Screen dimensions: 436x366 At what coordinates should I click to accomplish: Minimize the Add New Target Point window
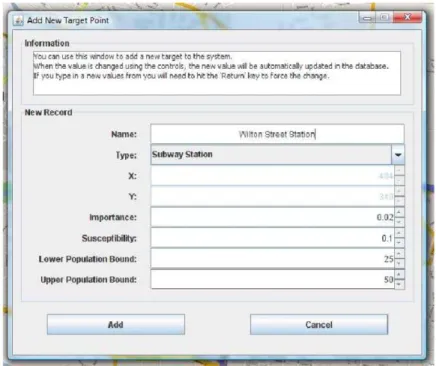coord(367,18)
